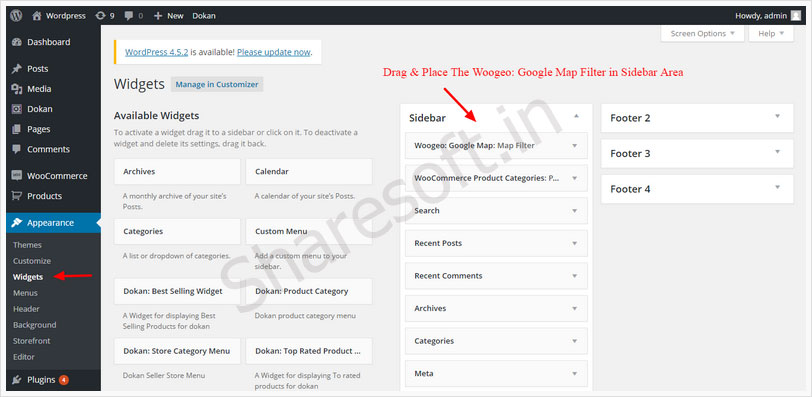This screenshot has height=397, width=812.
Task: Click the Sidebar area heading
Action: click(427, 118)
